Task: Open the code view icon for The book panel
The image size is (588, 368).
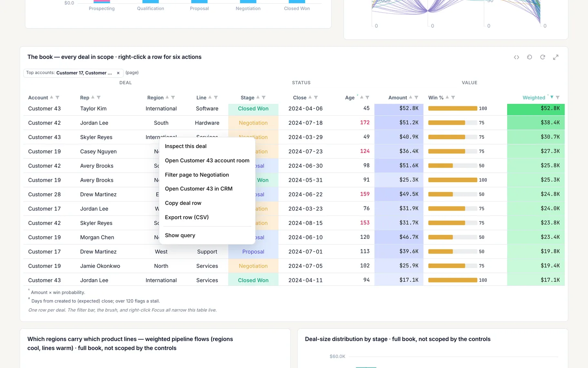Action: point(517,57)
